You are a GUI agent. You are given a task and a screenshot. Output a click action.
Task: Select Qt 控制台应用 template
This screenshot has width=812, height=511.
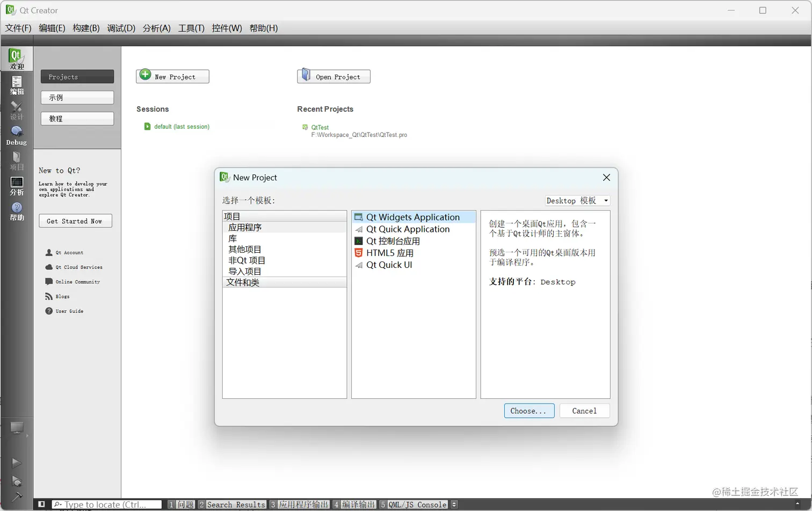pos(414,241)
